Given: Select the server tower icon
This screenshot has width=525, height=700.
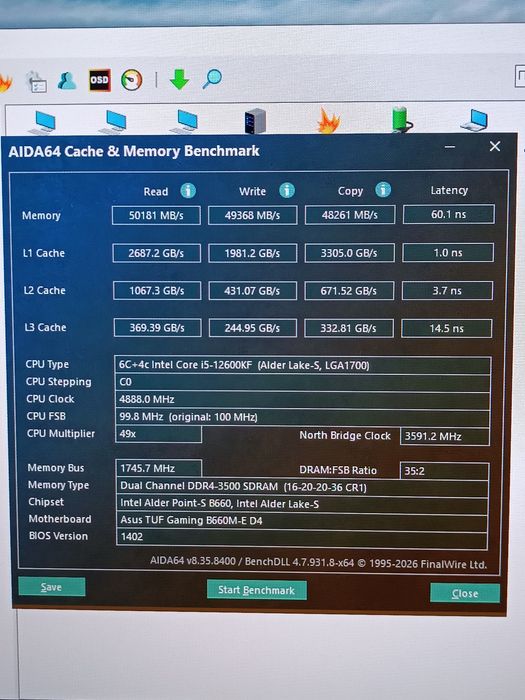Looking at the screenshot, I should [x=255, y=121].
